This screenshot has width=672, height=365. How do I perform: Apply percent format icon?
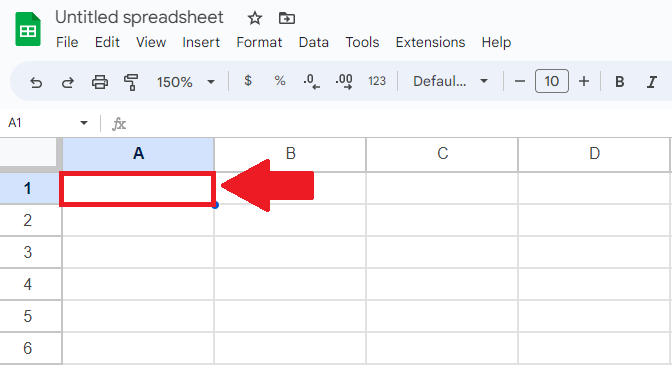280,81
